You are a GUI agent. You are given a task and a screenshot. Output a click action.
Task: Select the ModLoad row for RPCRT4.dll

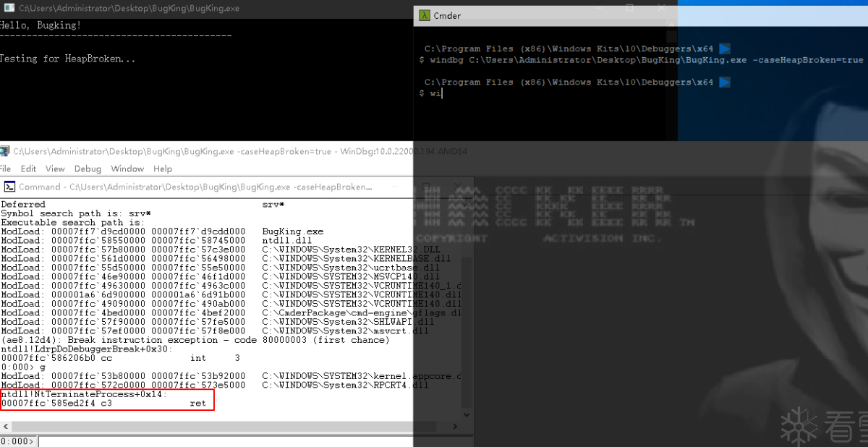[x=215, y=385]
